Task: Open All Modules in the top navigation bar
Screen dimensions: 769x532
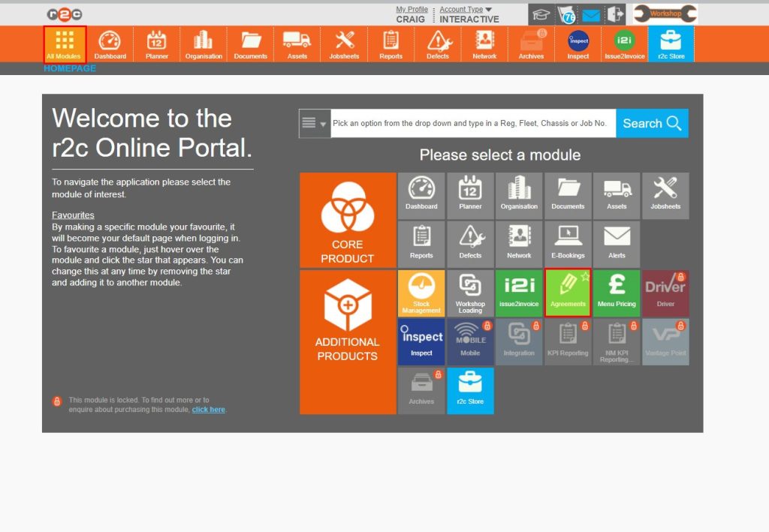Action: (65, 44)
